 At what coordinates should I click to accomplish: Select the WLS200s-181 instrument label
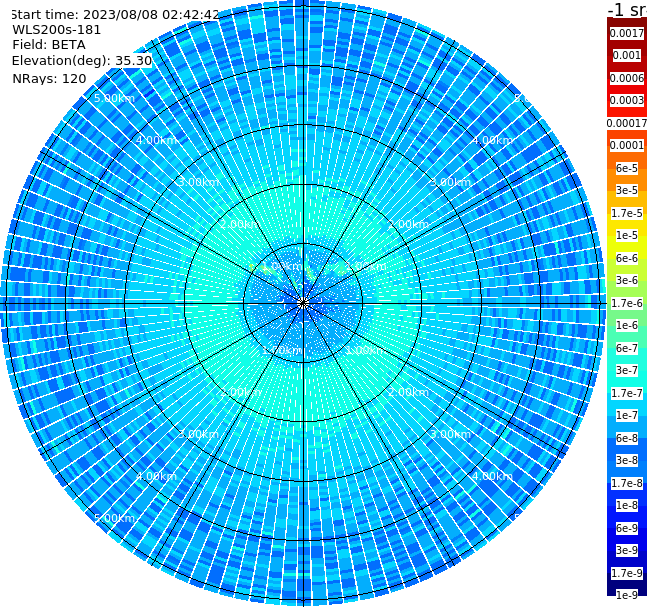click(57, 30)
